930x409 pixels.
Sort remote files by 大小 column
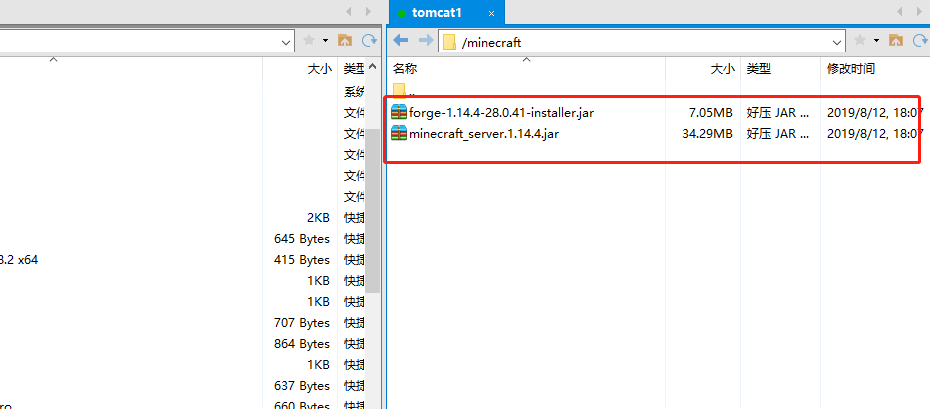point(722,69)
